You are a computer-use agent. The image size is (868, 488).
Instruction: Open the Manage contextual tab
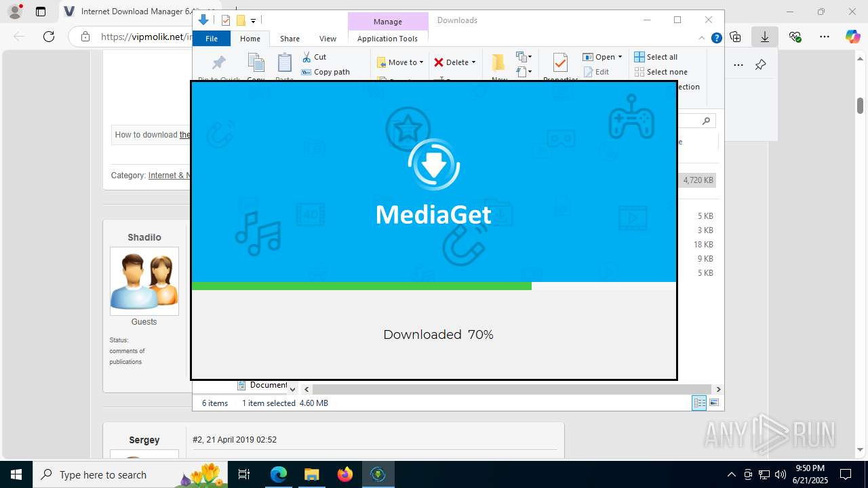point(388,22)
